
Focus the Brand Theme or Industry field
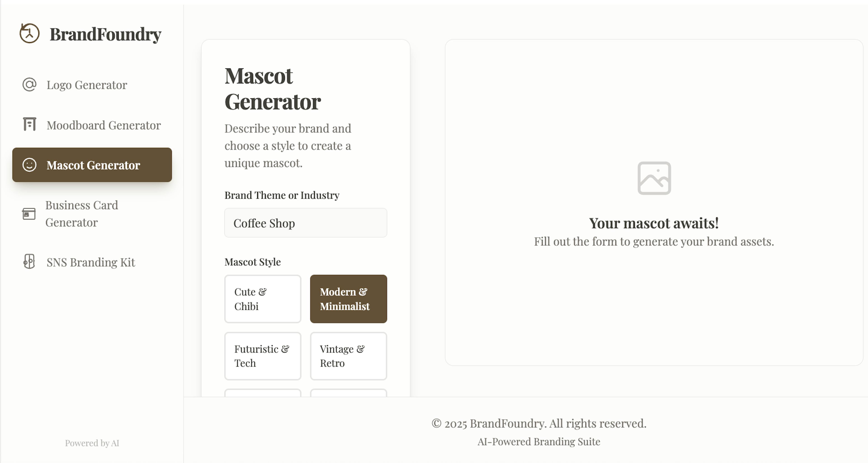point(306,223)
